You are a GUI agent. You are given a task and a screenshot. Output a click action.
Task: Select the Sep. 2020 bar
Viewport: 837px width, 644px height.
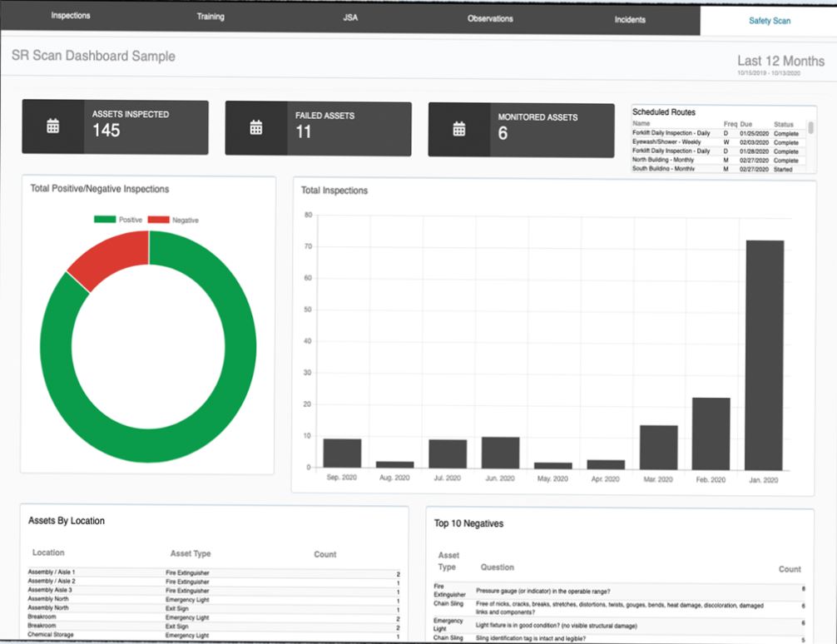(342, 453)
